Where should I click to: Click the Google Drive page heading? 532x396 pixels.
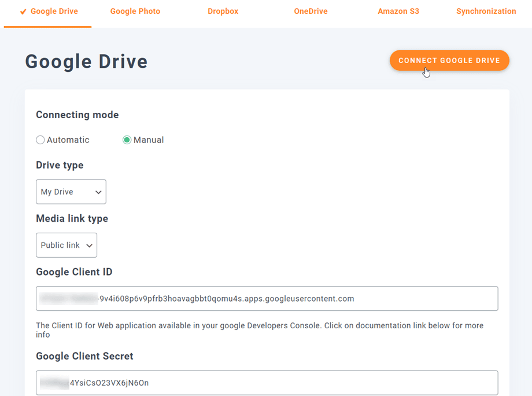pyautogui.click(x=86, y=61)
